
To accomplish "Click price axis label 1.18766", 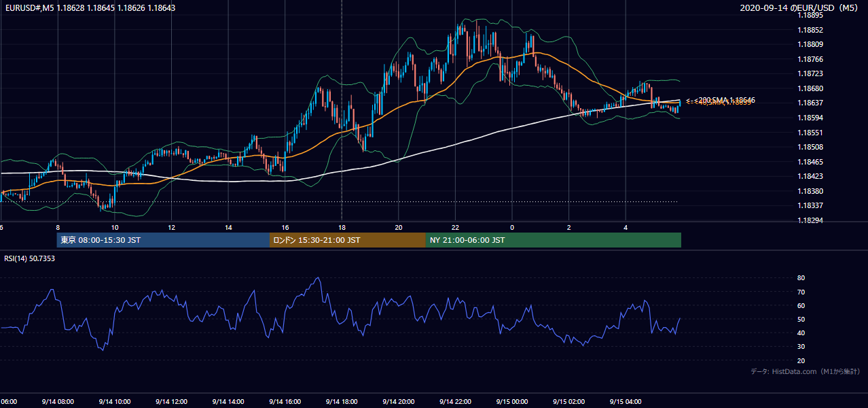I will click(x=810, y=59).
